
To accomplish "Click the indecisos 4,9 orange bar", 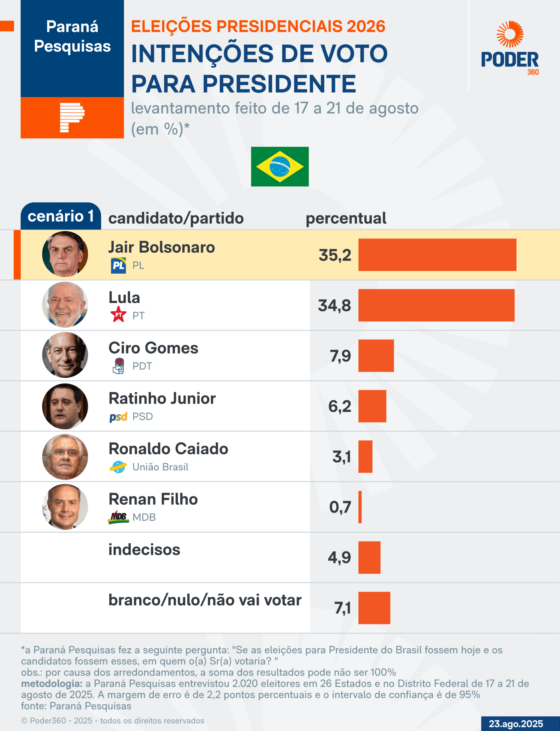I will (x=369, y=557).
